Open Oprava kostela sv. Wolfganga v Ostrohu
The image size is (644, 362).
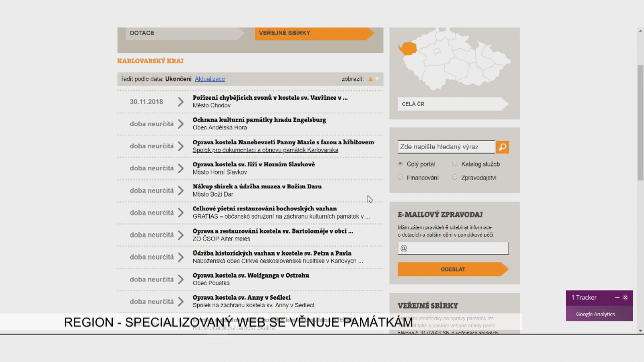251,276
